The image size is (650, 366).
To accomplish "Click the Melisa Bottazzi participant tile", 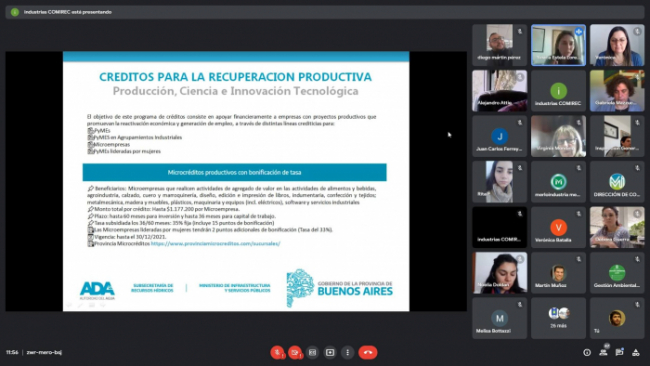I will coord(500,318).
